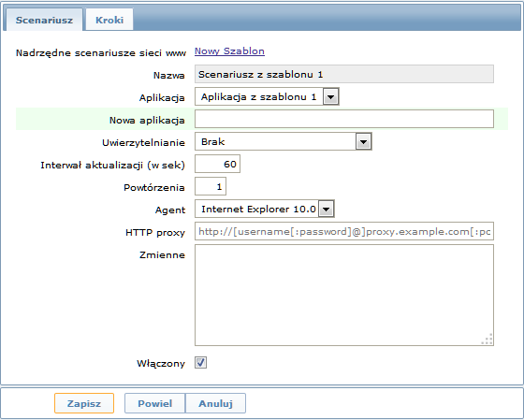
Task: Open the Nowy Szablon link
Action: (x=229, y=51)
